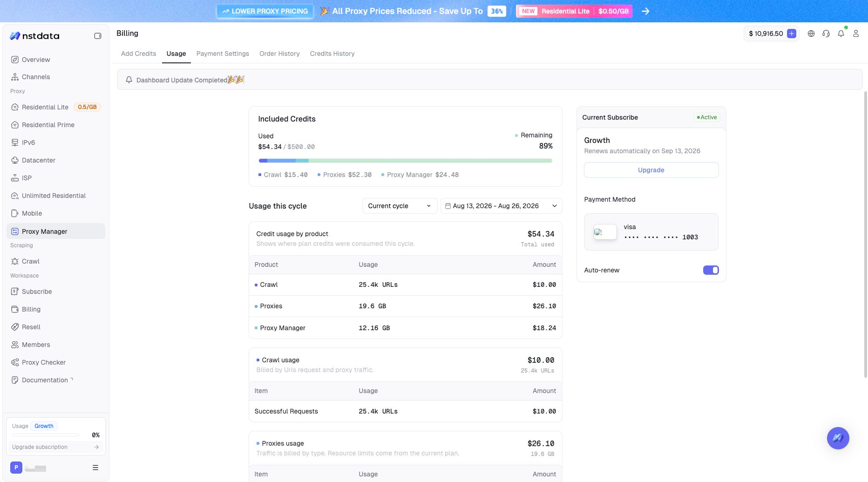The height and width of the screenshot is (482, 868).
Task: Open the language globe icon
Action: point(811,34)
